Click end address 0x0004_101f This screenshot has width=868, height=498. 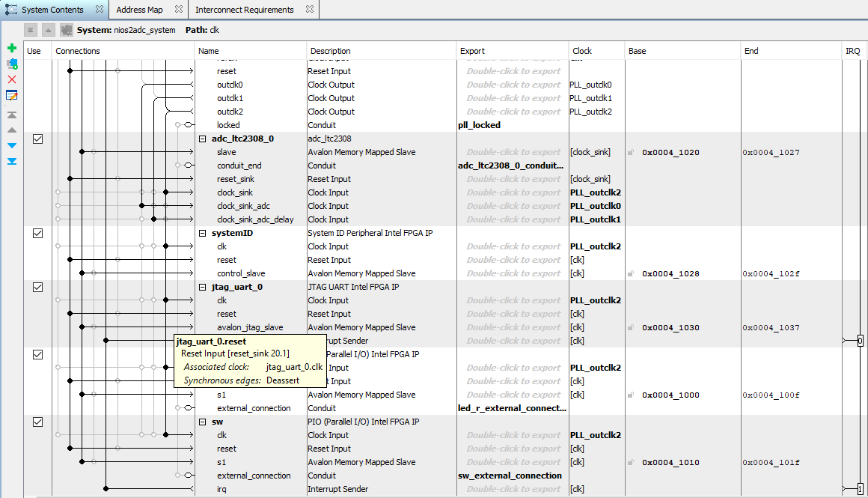[771, 463]
